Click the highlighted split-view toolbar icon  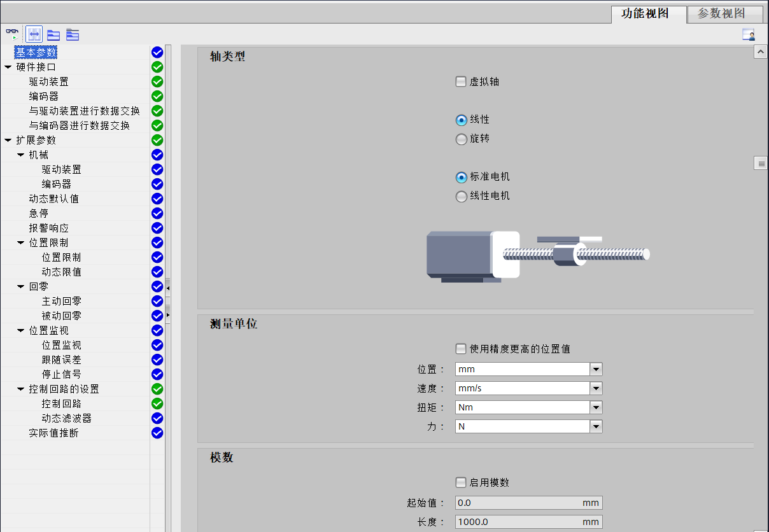pos(34,34)
